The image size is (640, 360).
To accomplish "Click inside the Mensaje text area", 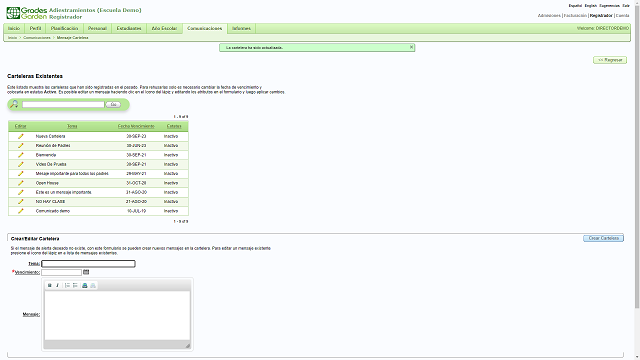I will coord(117,315).
